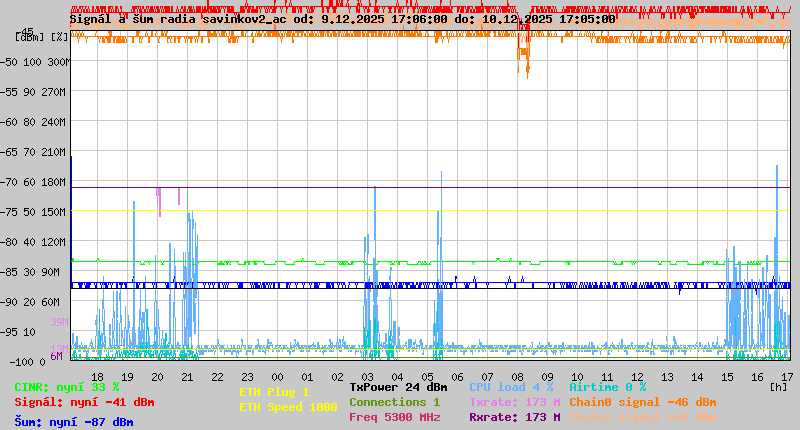The height and width of the screenshot is (430, 800).
Task: Select hour '20' on the time axis
Action: click(157, 377)
